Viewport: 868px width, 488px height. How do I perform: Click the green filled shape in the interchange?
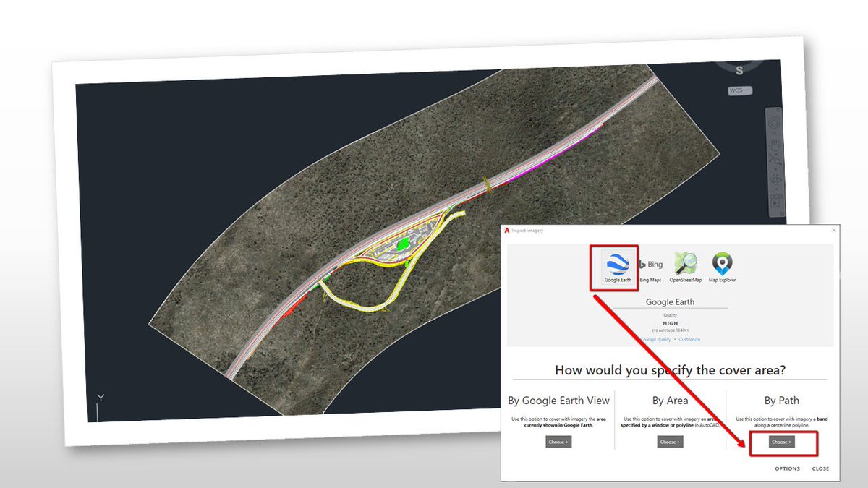(404, 244)
